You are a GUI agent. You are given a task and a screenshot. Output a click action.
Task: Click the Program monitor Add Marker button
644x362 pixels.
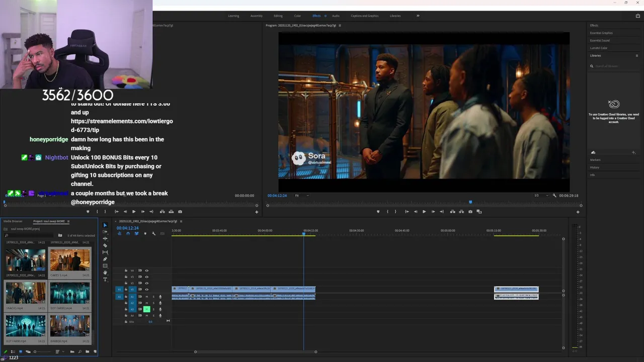point(378,212)
